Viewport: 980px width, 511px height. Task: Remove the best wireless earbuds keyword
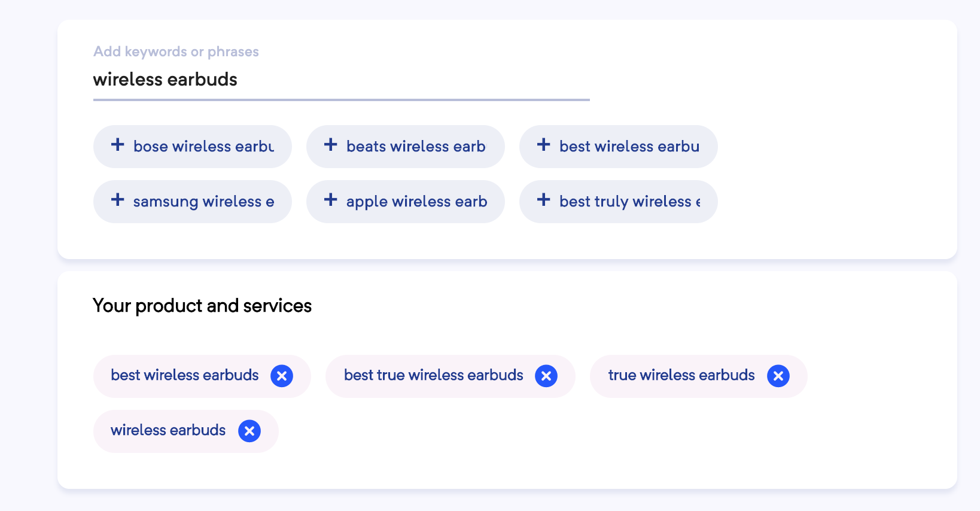(282, 376)
